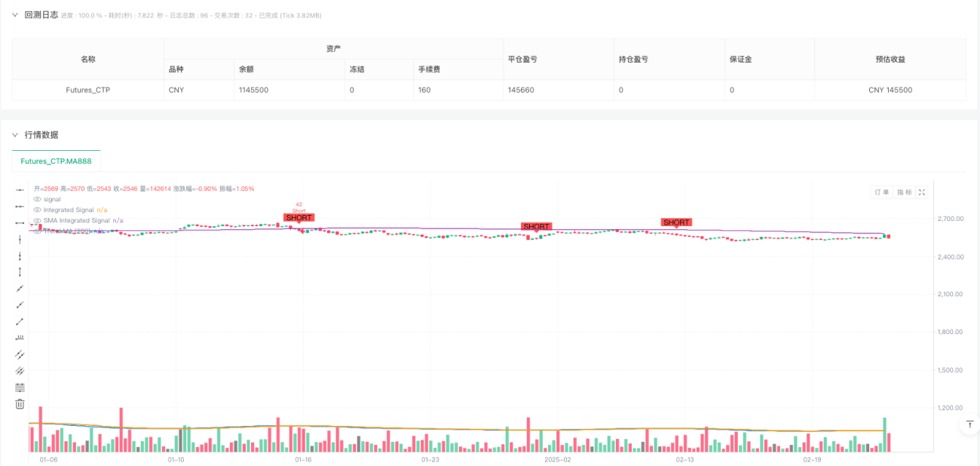Click the Futures_CTP name cell
Screen dimensions: 980x466
(88, 90)
